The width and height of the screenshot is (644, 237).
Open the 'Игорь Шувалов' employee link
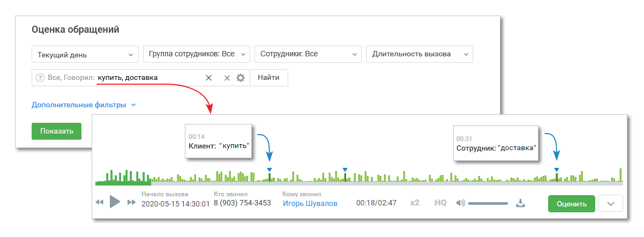tap(310, 203)
